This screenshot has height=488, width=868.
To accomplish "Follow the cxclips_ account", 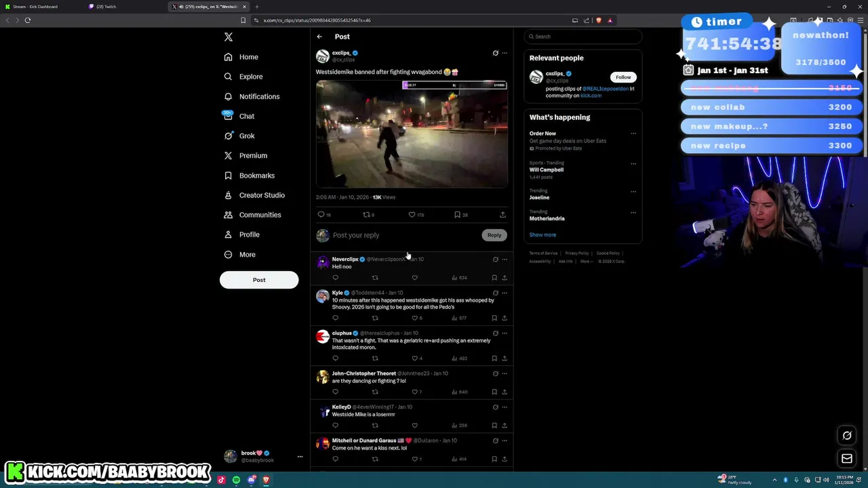I will point(623,77).
